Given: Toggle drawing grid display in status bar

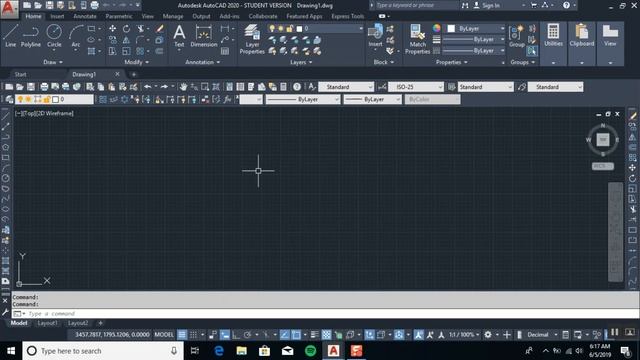Looking at the screenshot, I should point(182,335).
